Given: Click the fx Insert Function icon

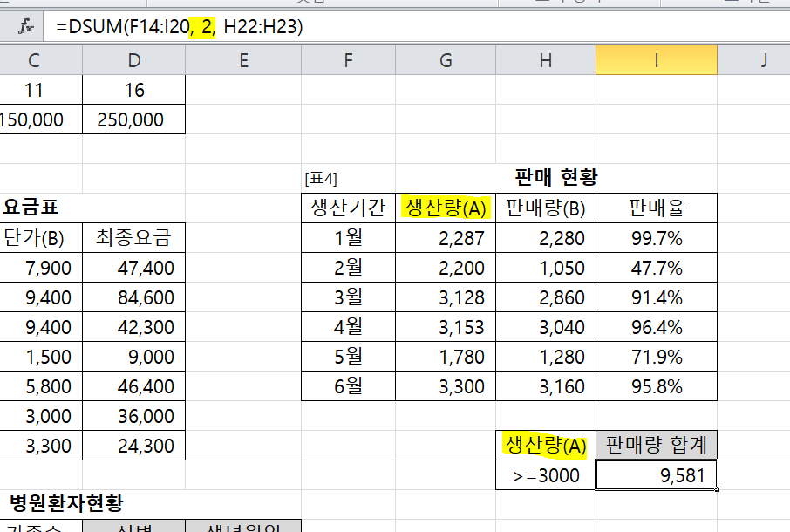Looking at the screenshot, I should pos(27,27).
